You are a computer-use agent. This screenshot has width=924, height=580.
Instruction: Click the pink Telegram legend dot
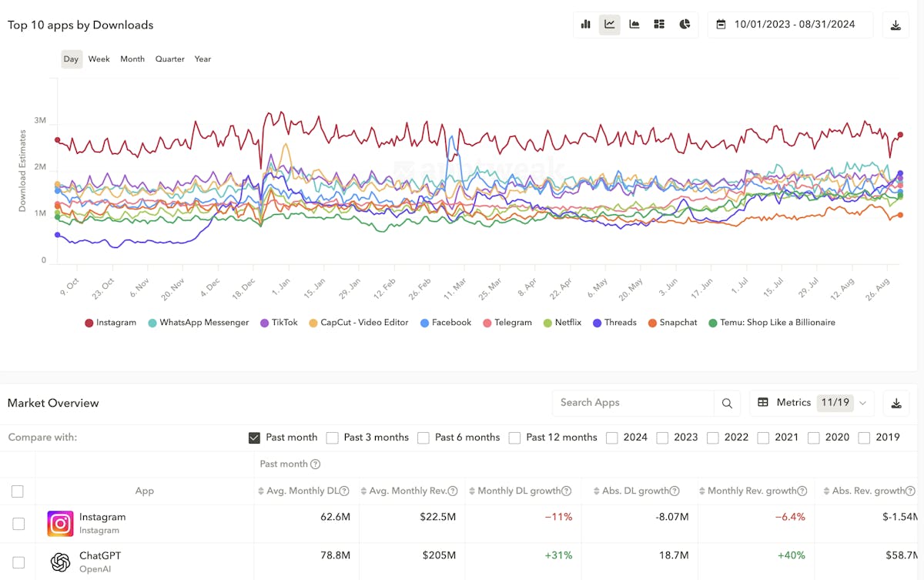pyautogui.click(x=488, y=323)
